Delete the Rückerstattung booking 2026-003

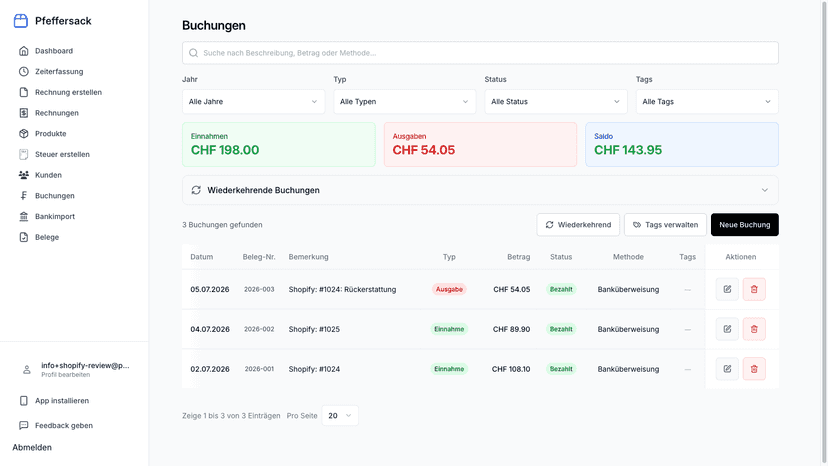[x=754, y=289]
